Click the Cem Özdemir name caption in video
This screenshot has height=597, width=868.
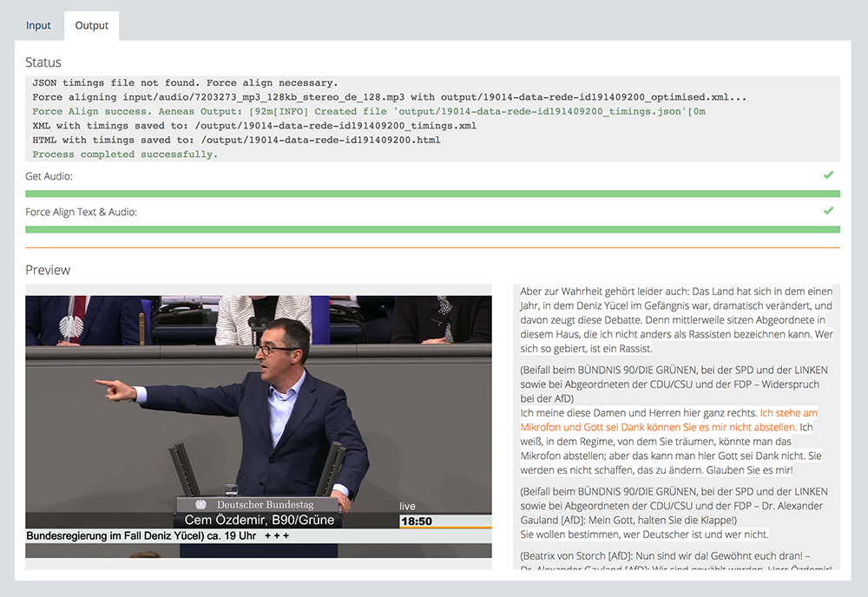tap(259, 521)
